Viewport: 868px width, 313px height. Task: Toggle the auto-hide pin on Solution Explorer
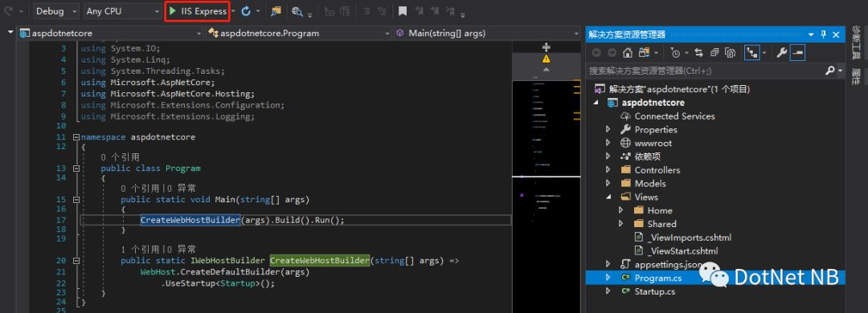click(x=824, y=35)
